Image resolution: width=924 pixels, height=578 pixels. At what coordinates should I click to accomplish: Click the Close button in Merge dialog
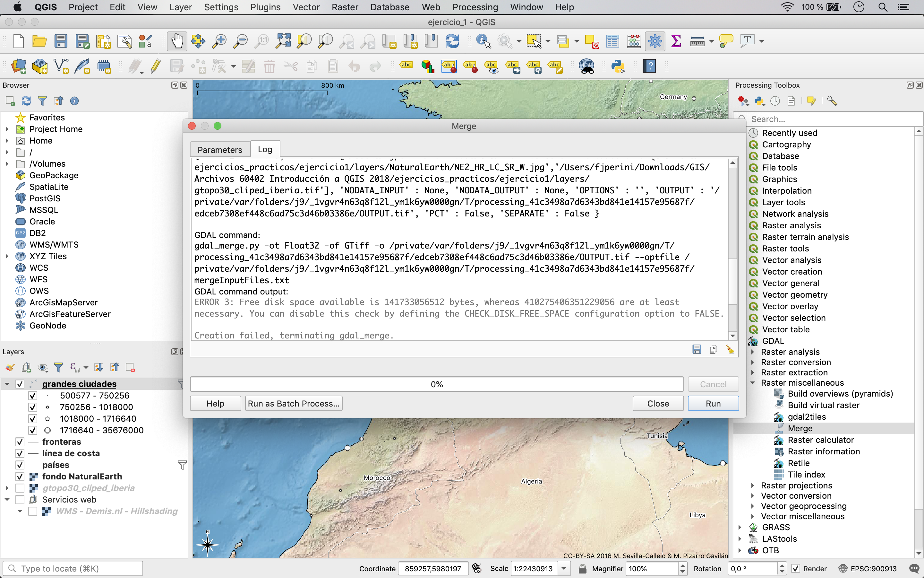pos(658,403)
